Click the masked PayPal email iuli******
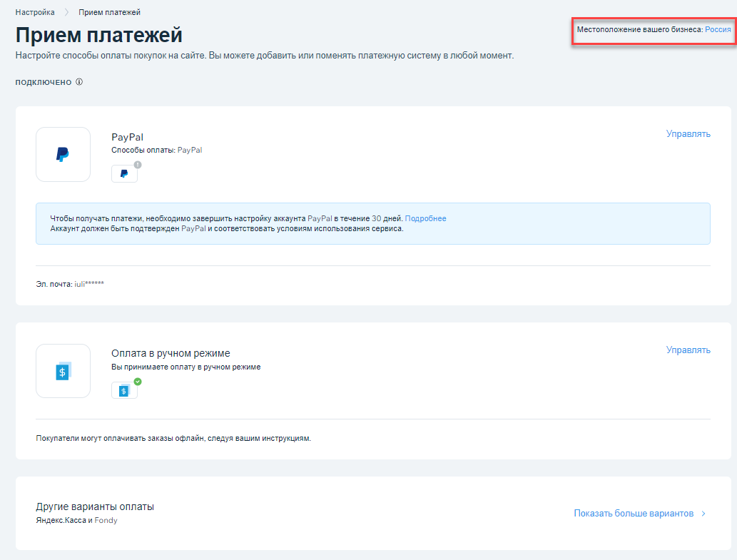The image size is (737, 560). 89,284
